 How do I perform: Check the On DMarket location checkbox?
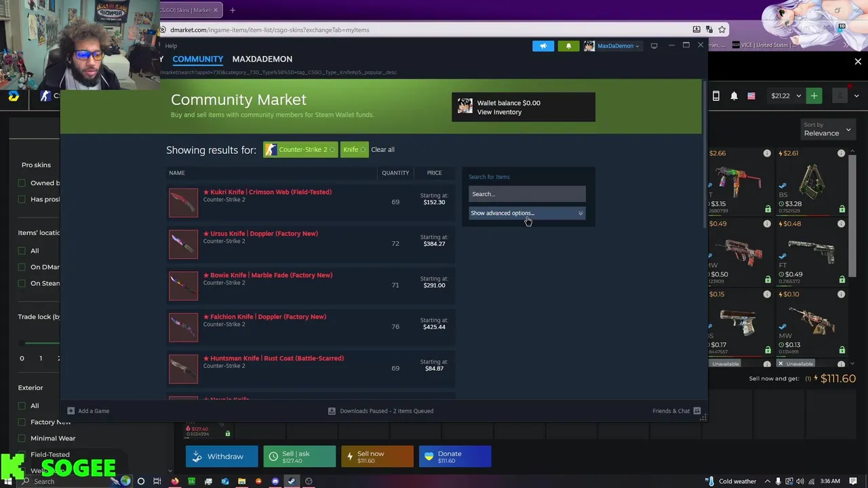22,267
